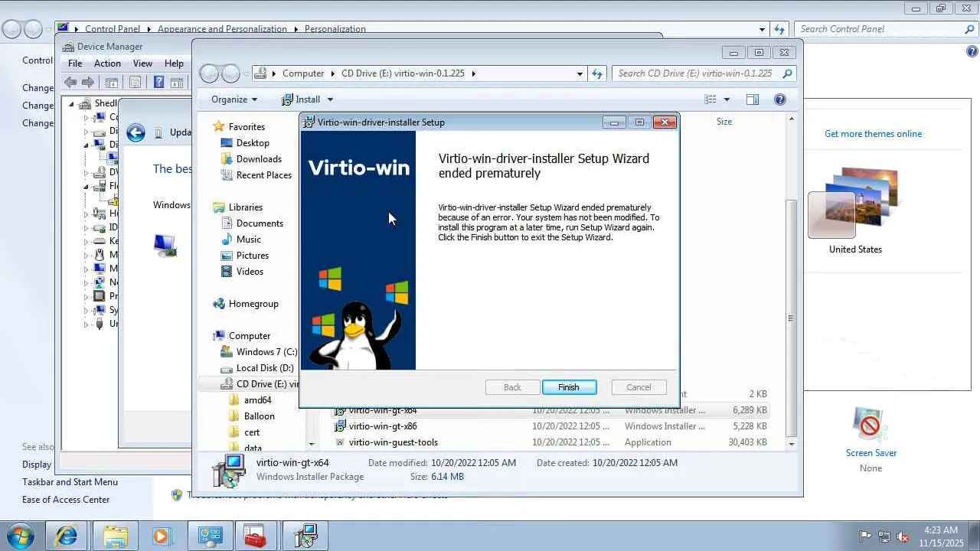Click the Forward arrow in Device Manager toolbar
980x551 pixels.
click(88, 83)
